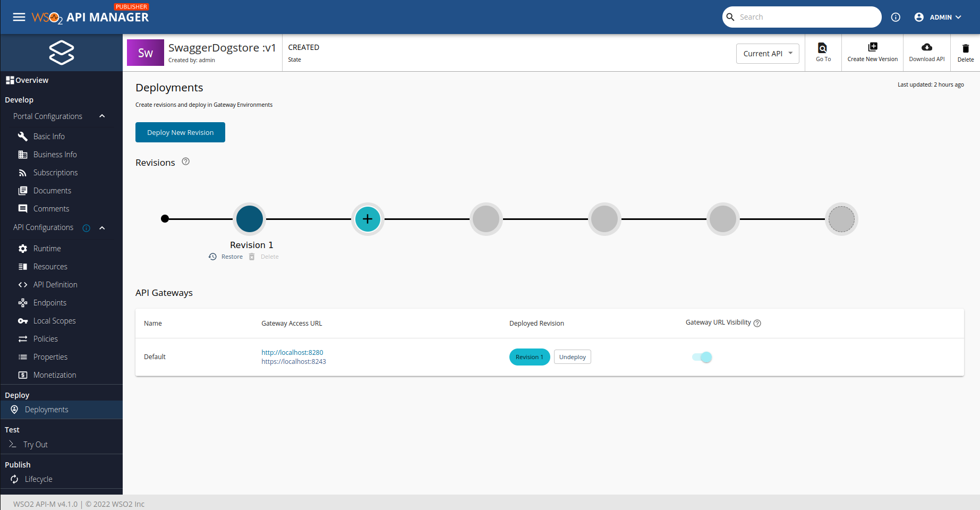
Task: Click the Last updated: 2 hours ago text
Action: 931,84
